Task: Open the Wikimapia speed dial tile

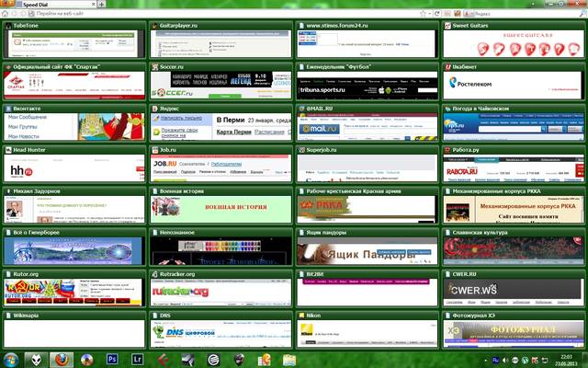Action: pos(74,332)
